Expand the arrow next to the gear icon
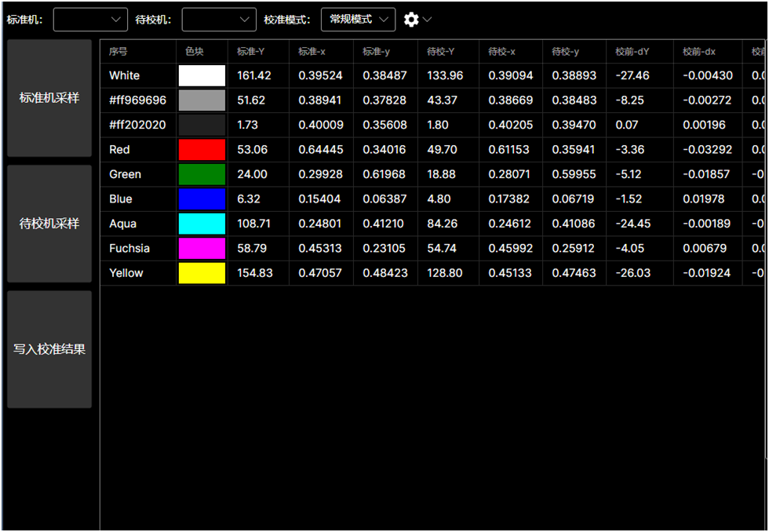Screen dimensions: 769x532 tap(428, 20)
